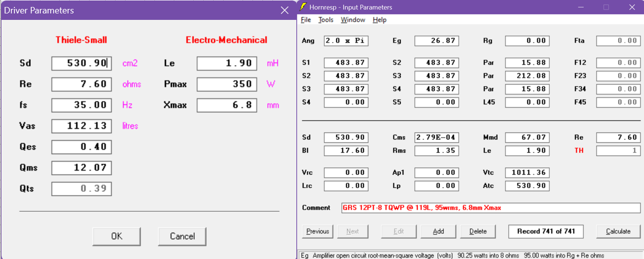Open the File menu in Hornresp

[x=306, y=20]
